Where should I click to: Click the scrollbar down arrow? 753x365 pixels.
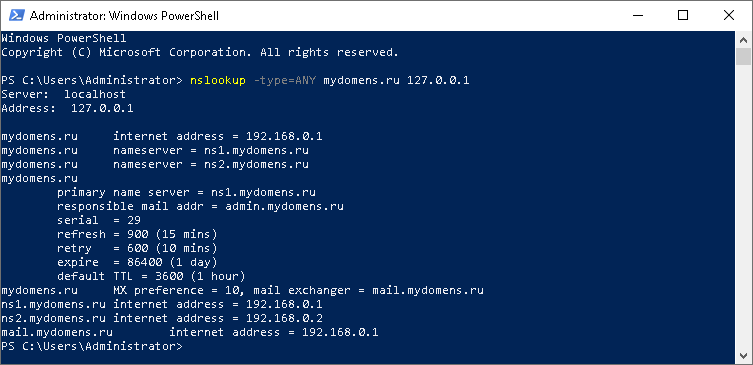click(743, 356)
